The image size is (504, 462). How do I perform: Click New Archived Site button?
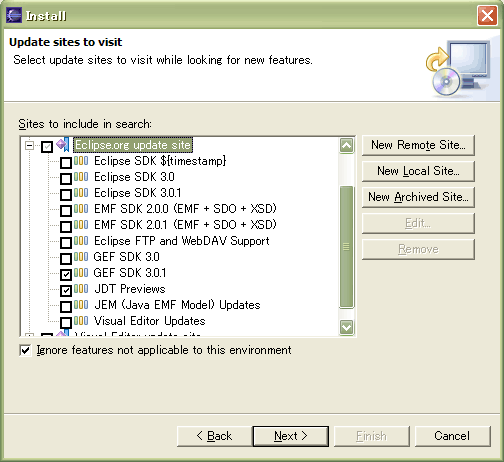point(418,197)
